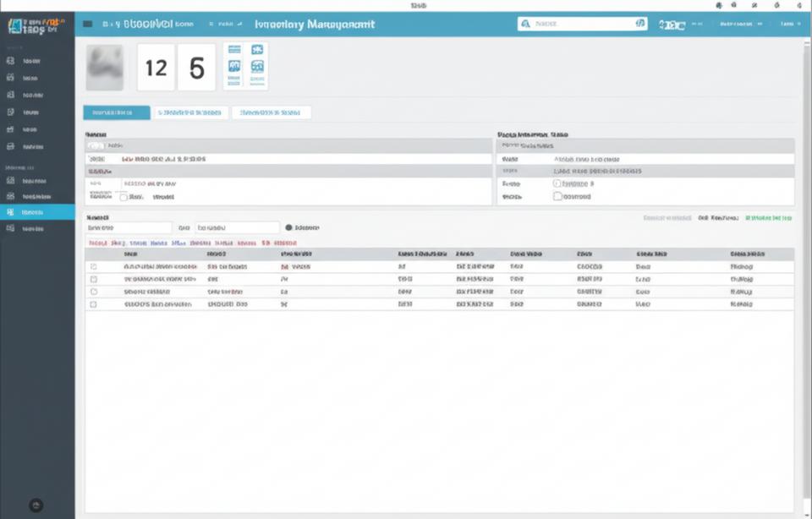Screen dimensions: 812x519
Task: Click the top-left icon in the four-icon tile
Action: pyautogui.click(x=234, y=50)
